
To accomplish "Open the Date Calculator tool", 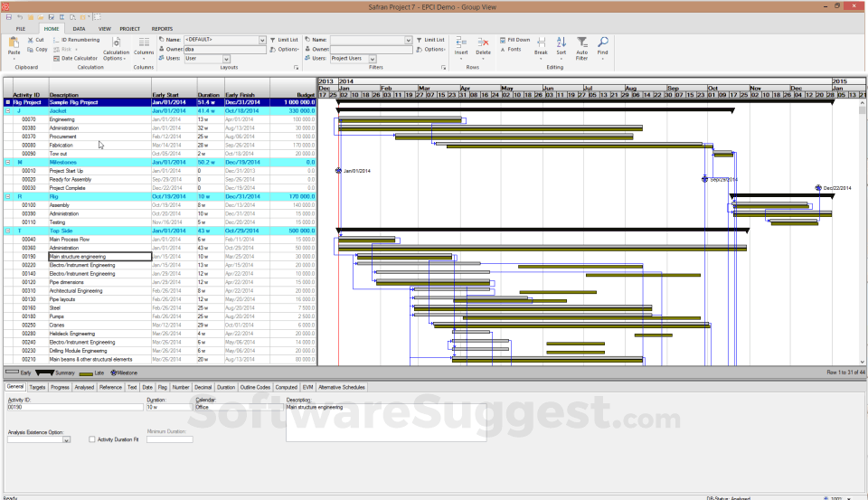I will coord(75,58).
